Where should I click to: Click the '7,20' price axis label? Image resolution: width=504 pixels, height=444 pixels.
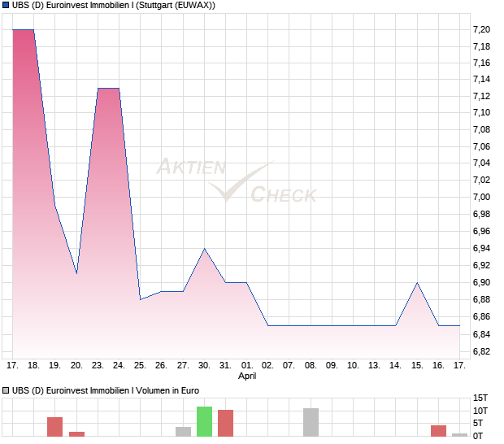481,29
